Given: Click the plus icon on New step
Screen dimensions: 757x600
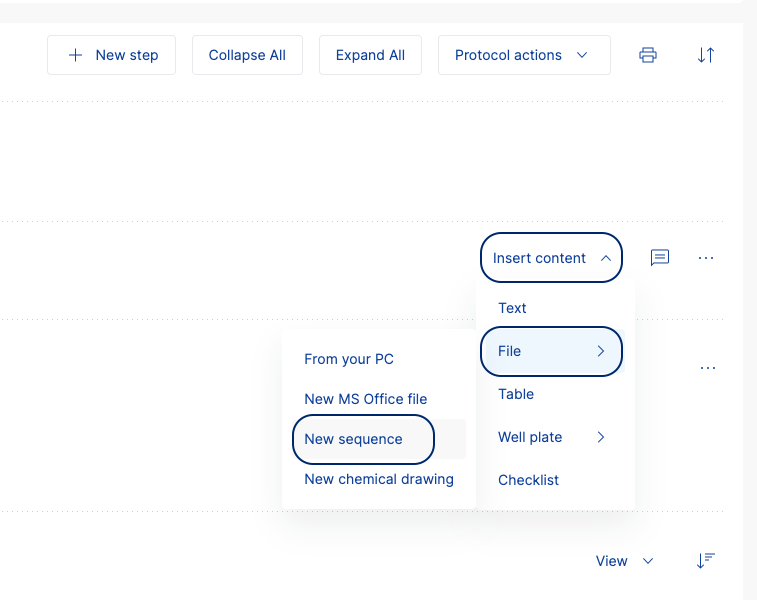Looking at the screenshot, I should tap(75, 55).
